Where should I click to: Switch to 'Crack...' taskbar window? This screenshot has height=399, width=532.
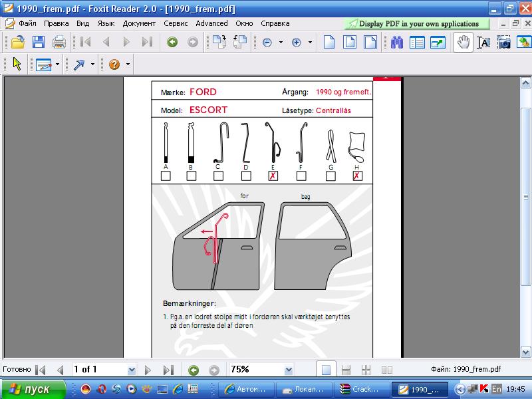coord(362,389)
